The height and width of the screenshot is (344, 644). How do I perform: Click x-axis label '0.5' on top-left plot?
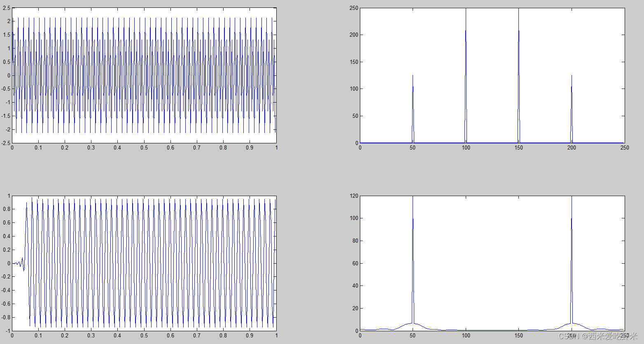(x=144, y=147)
